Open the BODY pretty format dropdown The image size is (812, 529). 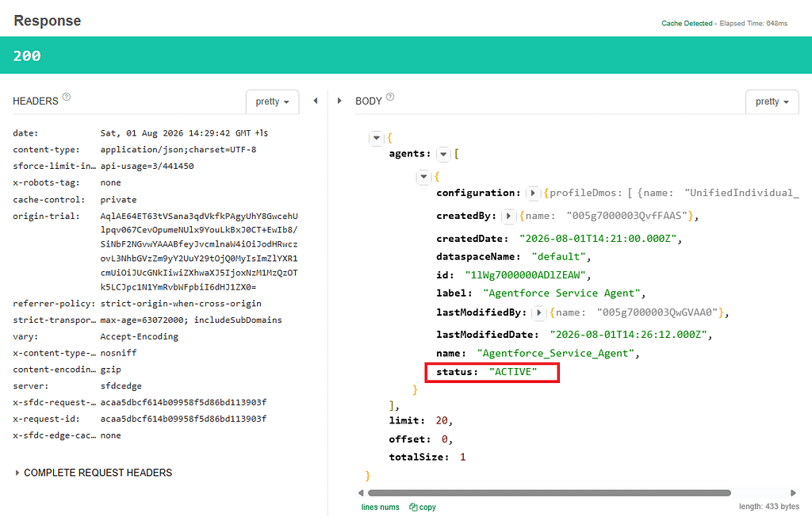coord(772,102)
